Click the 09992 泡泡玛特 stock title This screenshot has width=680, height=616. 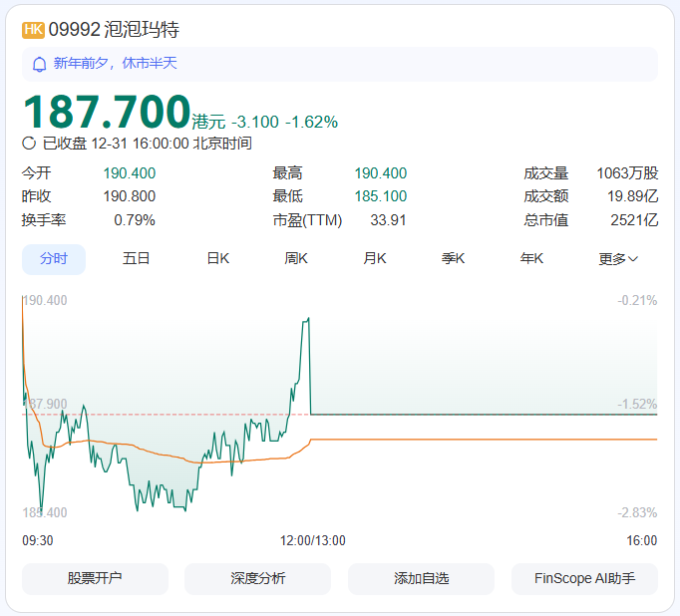click(114, 30)
